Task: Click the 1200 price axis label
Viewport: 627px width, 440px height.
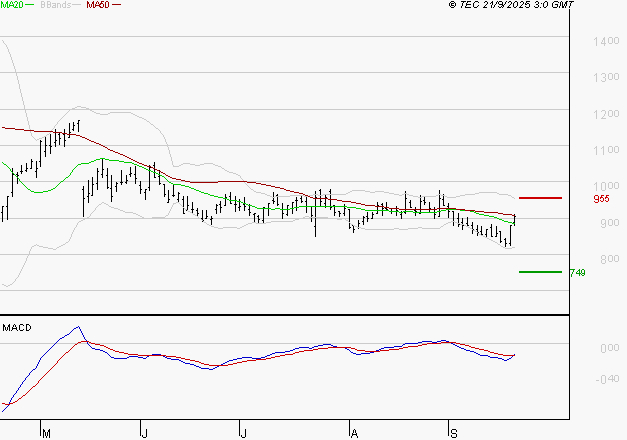Action: pos(606,114)
